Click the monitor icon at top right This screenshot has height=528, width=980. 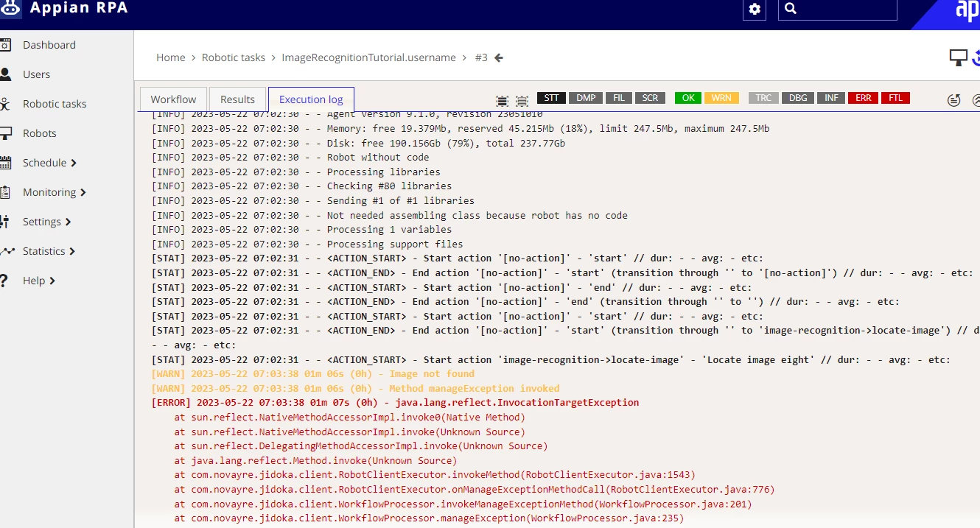click(958, 57)
